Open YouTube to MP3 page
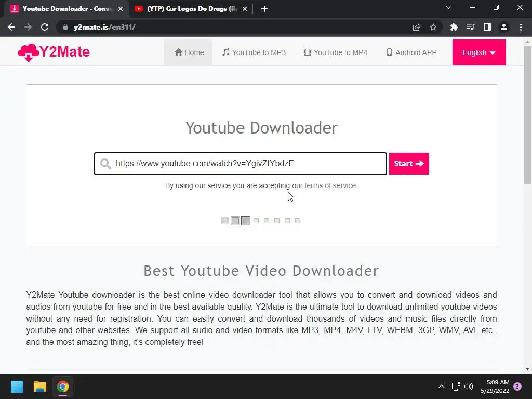532x399 pixels. (254, 52)
